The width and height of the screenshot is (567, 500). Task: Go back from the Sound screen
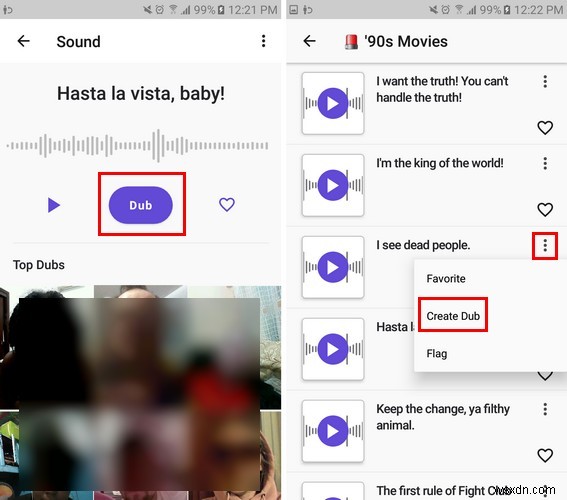24,41
